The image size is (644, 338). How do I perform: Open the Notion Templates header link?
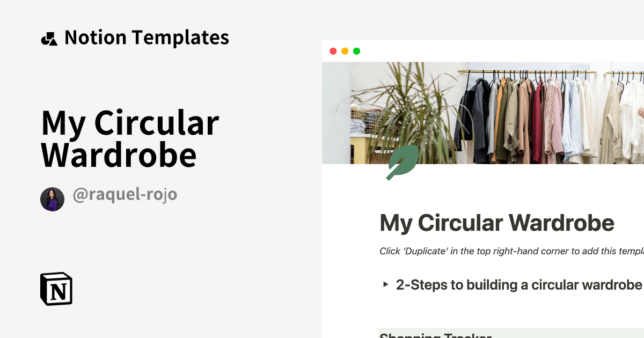click(146, 38)
